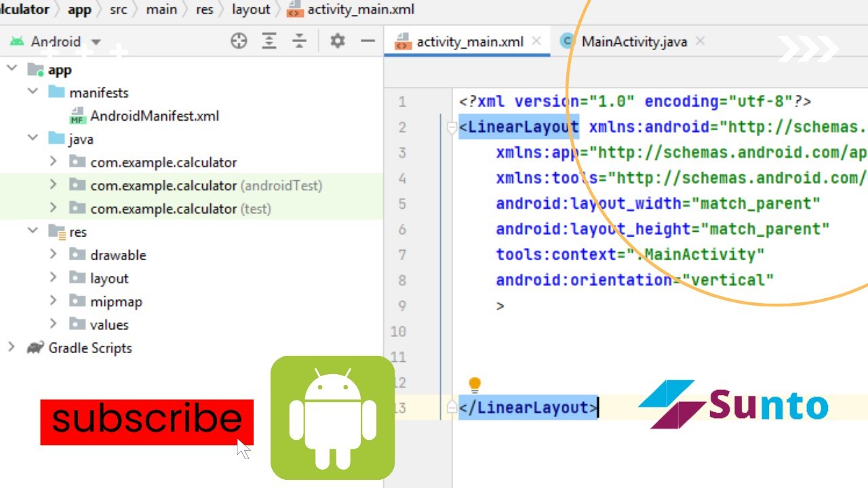Expand the layout folder arrow
The width and height of the screenshot is (868, 488).
point(53,277)
